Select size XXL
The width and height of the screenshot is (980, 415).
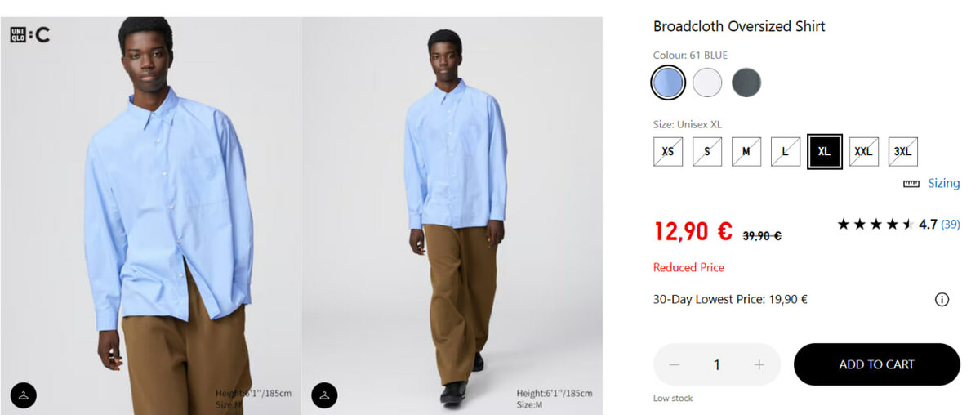pyautogui.click(x=864, y=152)
